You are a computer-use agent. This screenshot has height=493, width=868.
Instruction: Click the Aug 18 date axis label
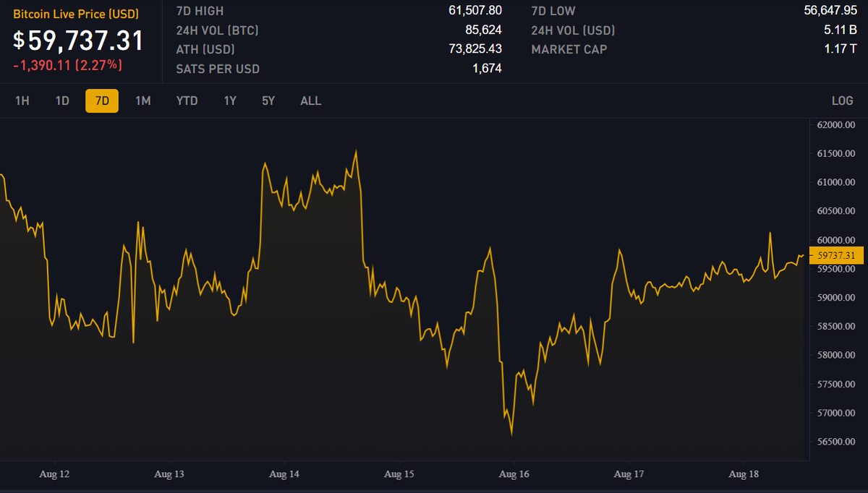743,475
